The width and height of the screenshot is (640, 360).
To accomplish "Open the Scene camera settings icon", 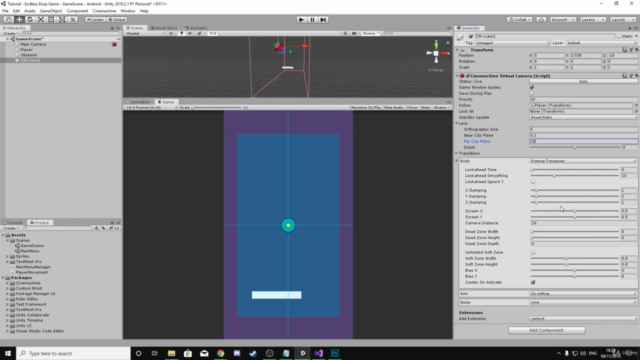I will (x=355, y=33).
